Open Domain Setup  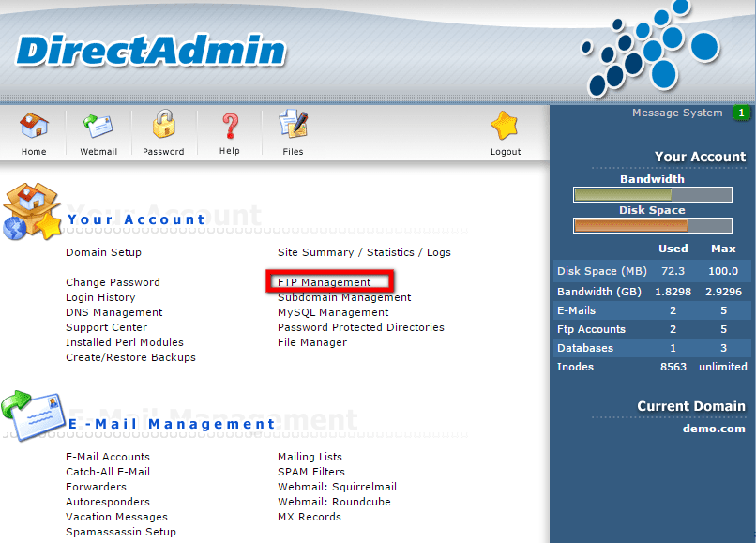103,252
